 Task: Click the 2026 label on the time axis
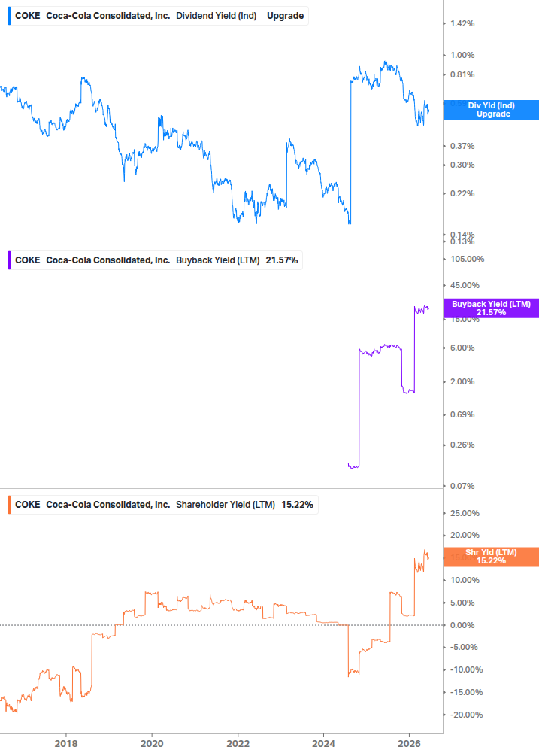tap(409, 743)
